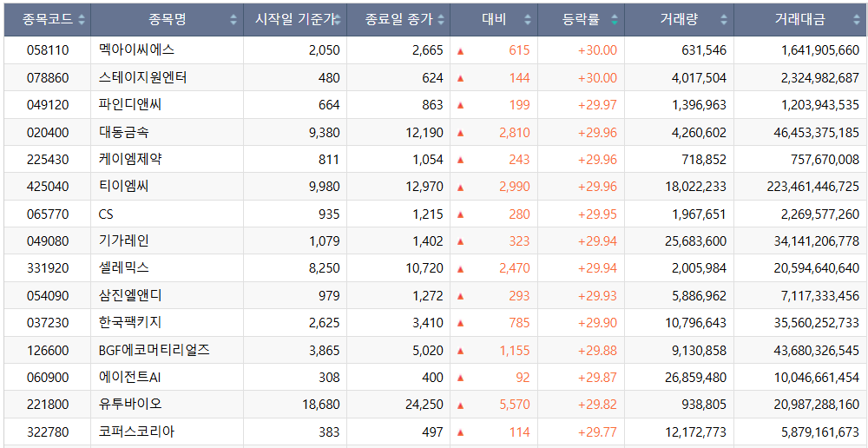
Task: Click up-triangle in 유투바이오 row
Action: click(461, 405)
